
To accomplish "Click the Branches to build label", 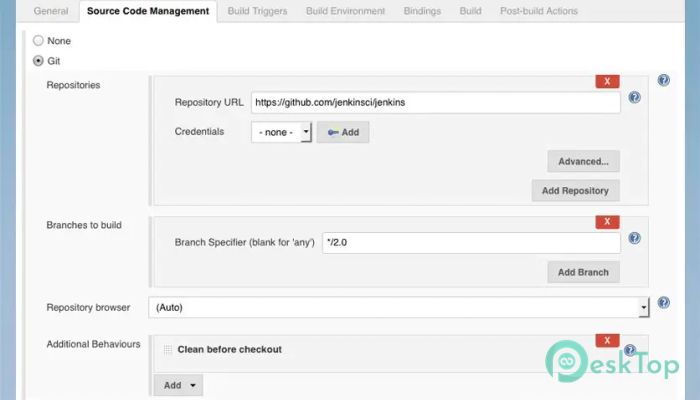I will (x=84, y=225).
